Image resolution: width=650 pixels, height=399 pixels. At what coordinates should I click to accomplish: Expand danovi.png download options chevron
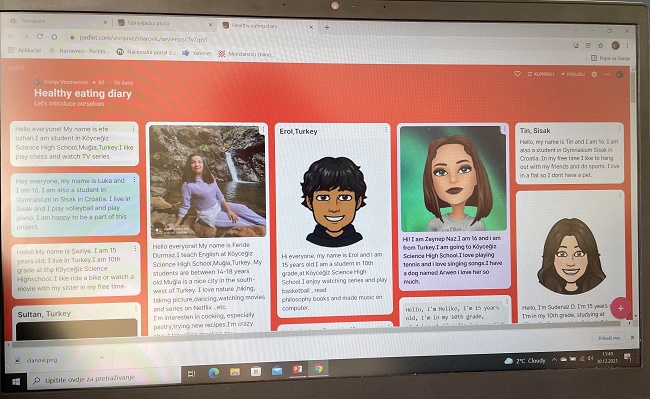(102, 358)
